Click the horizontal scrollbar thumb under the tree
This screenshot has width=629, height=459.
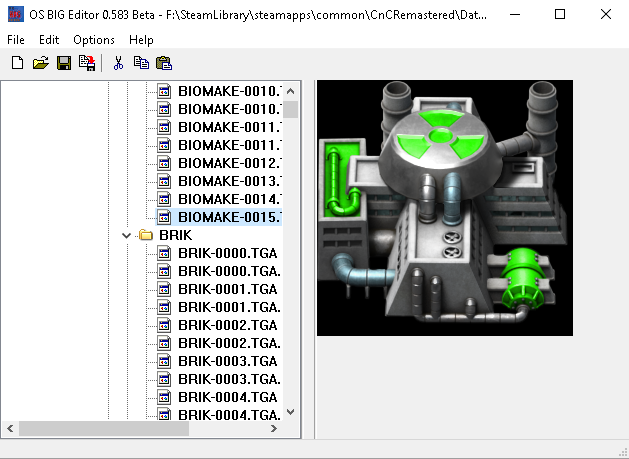coord(104,429)
